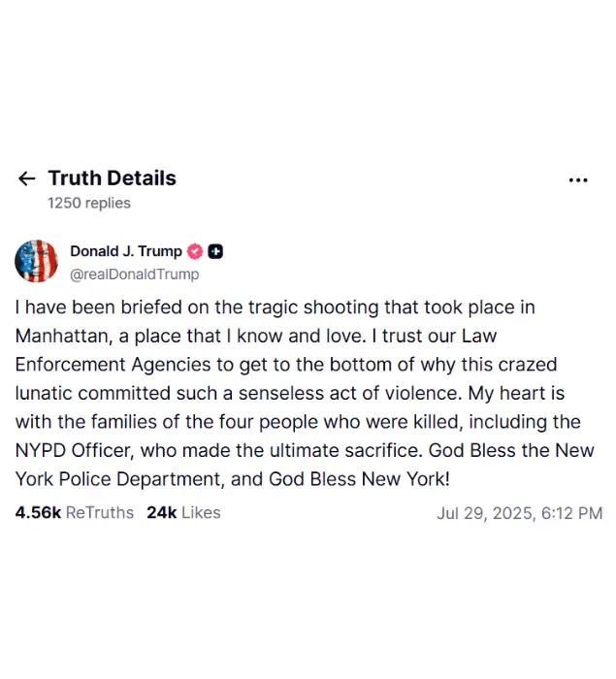Click the Likes label text

201,513
